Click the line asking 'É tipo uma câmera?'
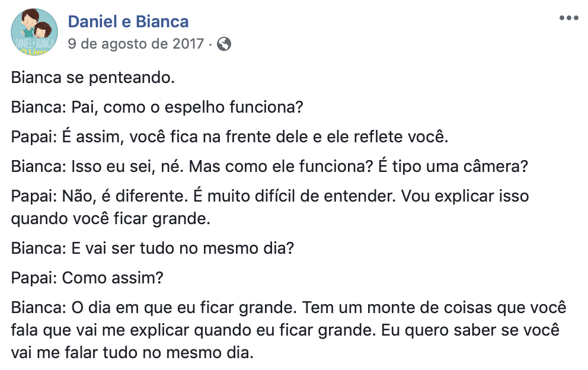The image size is (588, 370). 269,166
